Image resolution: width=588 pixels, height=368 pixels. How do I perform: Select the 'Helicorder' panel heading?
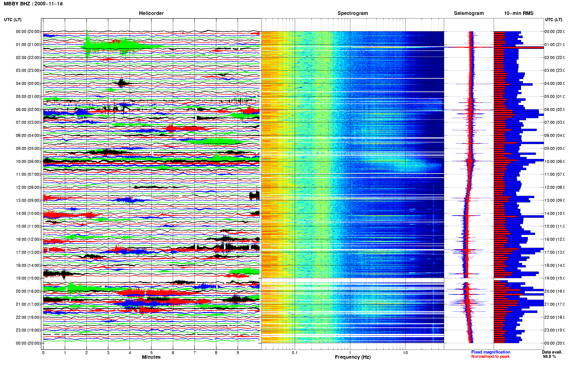(x=151, y=13)
